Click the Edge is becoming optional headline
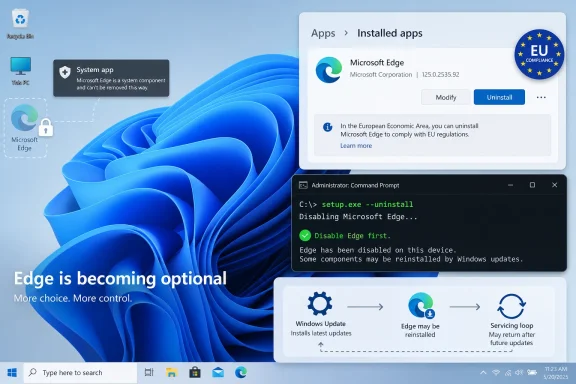576x384 pixels. tap(120, 279)
